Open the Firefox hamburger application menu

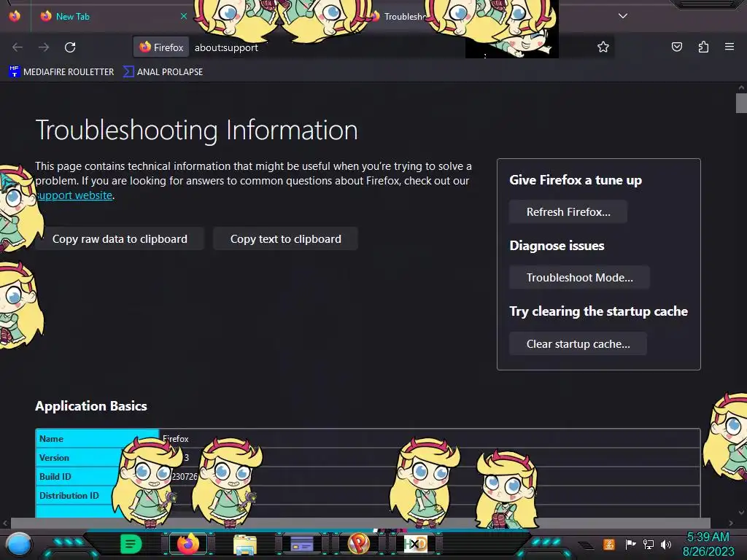729,47
